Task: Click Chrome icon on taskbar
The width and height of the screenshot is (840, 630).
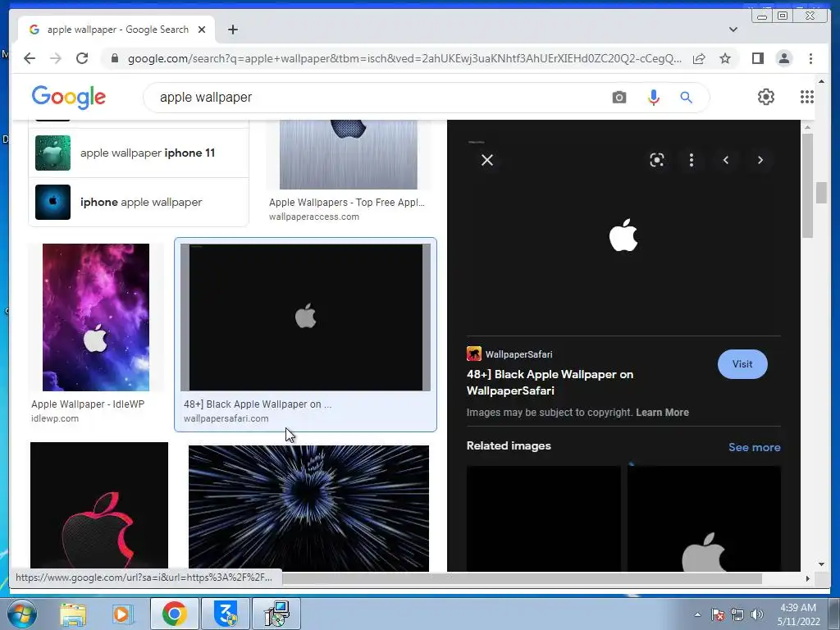Action: (x=174, y=614)
